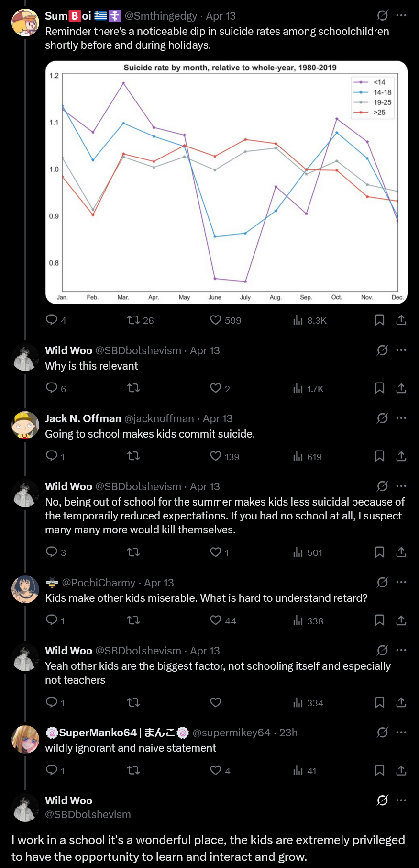The width and height of the screenshot is (419, 868).
Task: Open Grok icon on Sum Boi's post
Action: coord(382,15)
